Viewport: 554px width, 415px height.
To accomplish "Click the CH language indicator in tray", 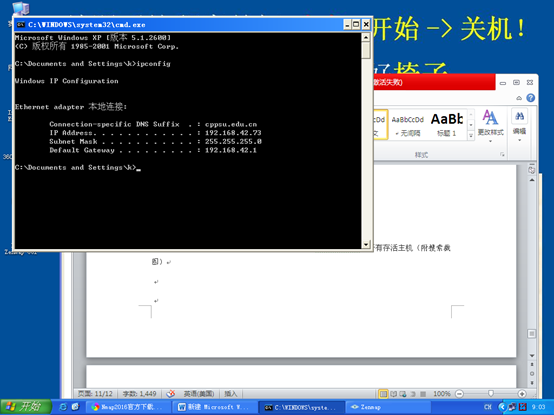I will click(x=488, y=407).
